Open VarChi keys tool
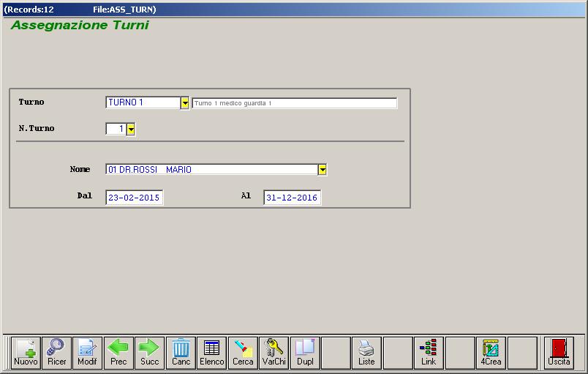 [274, 353]
